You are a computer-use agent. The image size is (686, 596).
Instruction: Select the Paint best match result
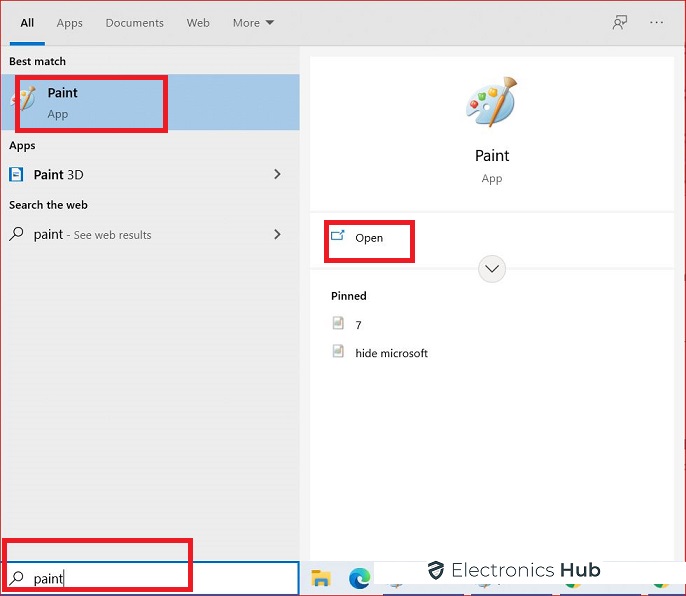tap(150, 102)
